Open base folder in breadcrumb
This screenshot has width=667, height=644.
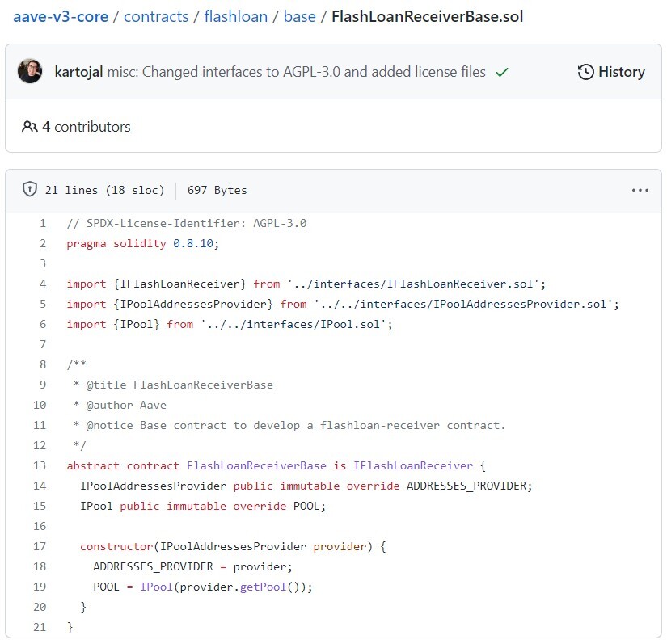point(299,16)
